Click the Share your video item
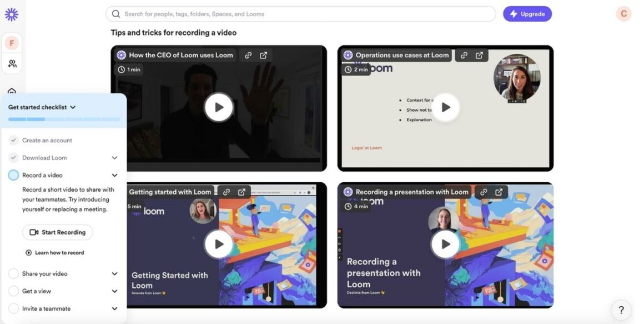This screenshot has width=644, height=324. (x=45, y=274)
